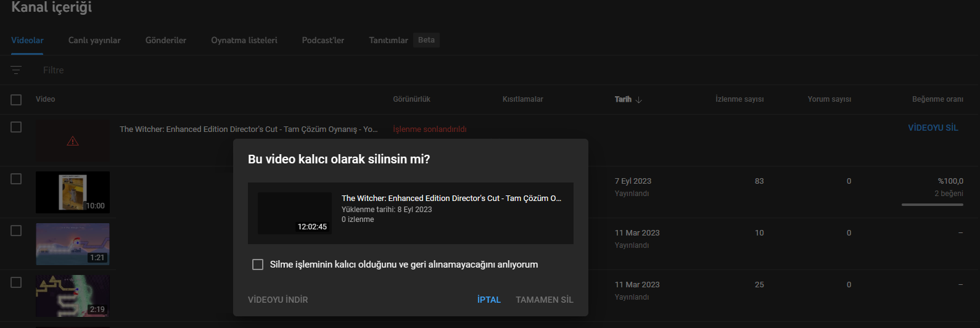The height and width of the screenshot is (328, 980).
Task: Go to the Gönderiler tab
Action: point(166,40)
